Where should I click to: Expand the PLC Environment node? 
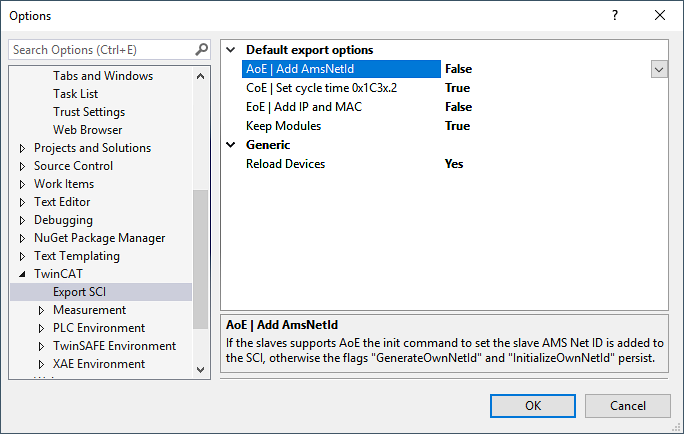42,328
